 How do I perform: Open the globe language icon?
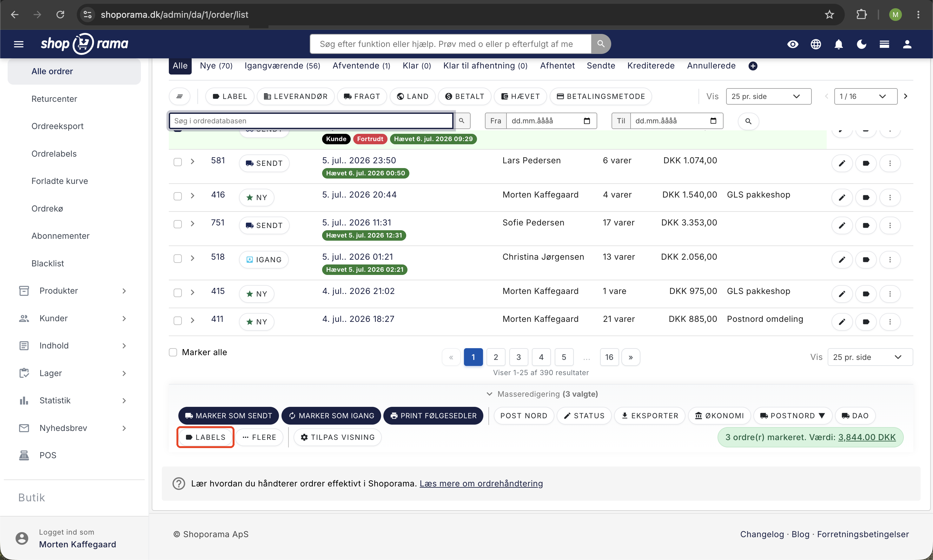[x=816, y=44]
